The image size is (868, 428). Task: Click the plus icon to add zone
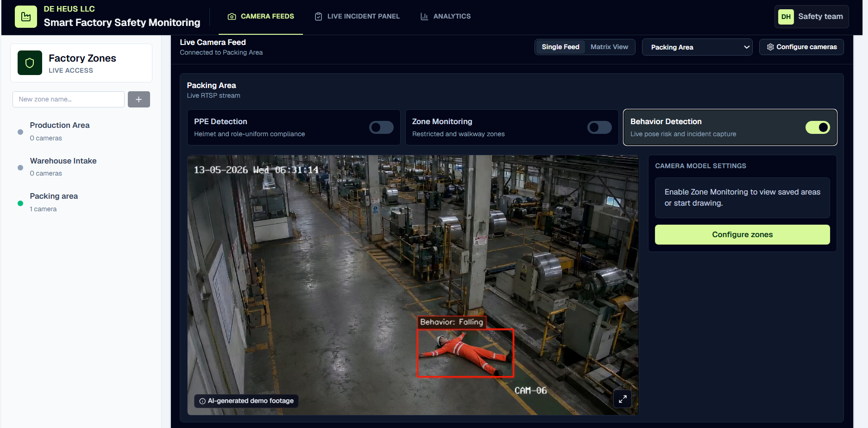point(139,99)
